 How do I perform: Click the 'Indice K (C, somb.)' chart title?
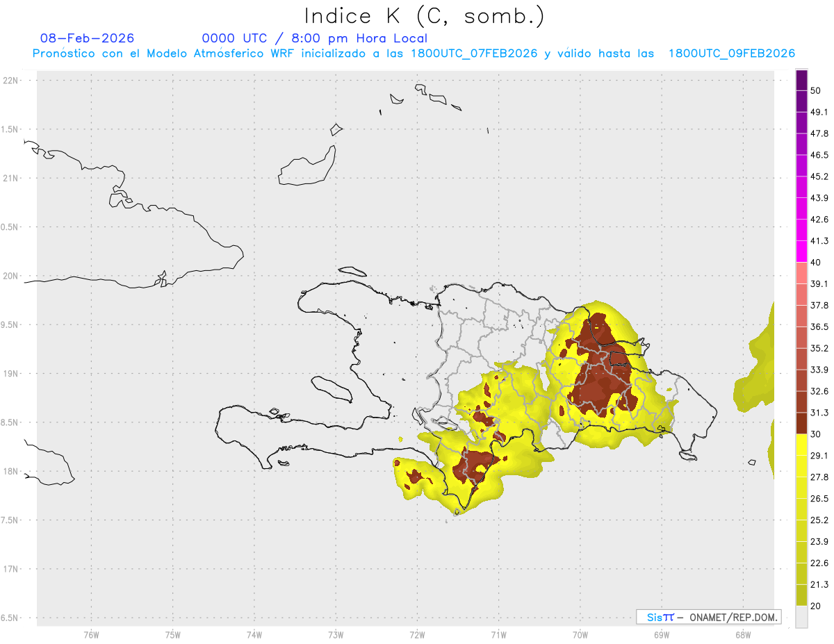pyautogui.click(x=424, y=16)
